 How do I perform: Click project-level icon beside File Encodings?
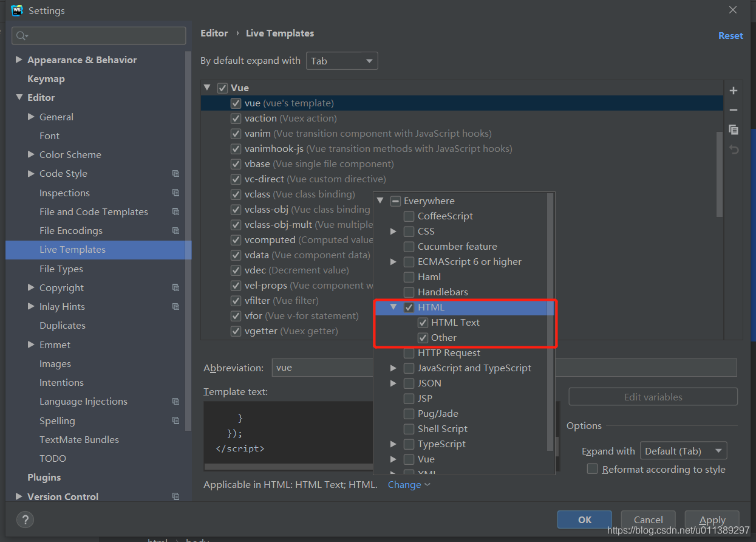[175, 230]
